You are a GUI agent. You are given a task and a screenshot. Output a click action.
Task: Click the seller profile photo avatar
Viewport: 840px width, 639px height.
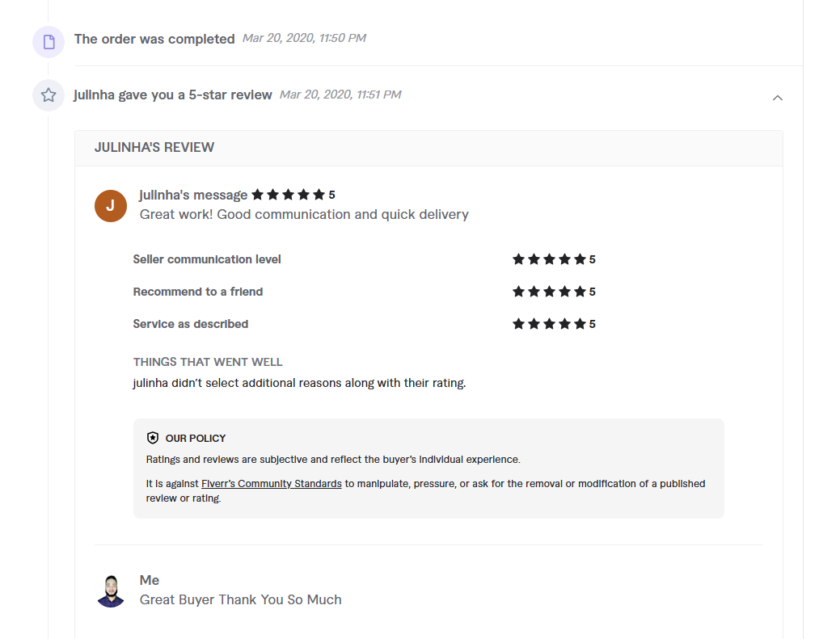tap(111, 591)
